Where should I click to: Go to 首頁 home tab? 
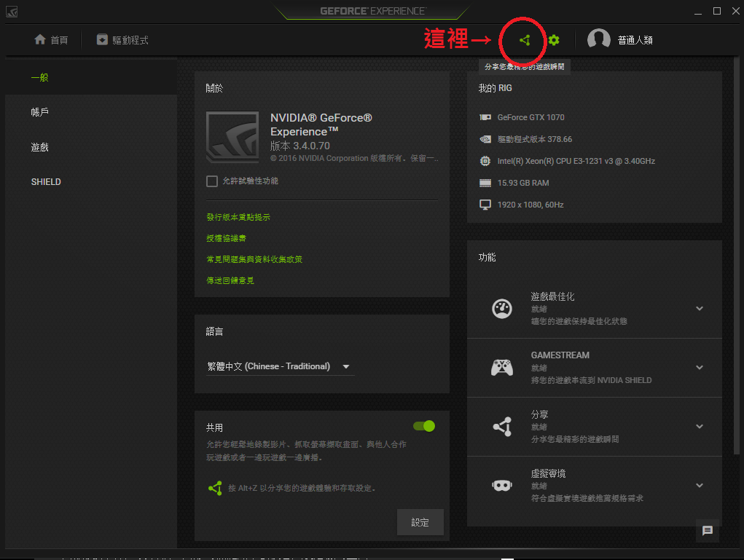click(x=51, y=40)
